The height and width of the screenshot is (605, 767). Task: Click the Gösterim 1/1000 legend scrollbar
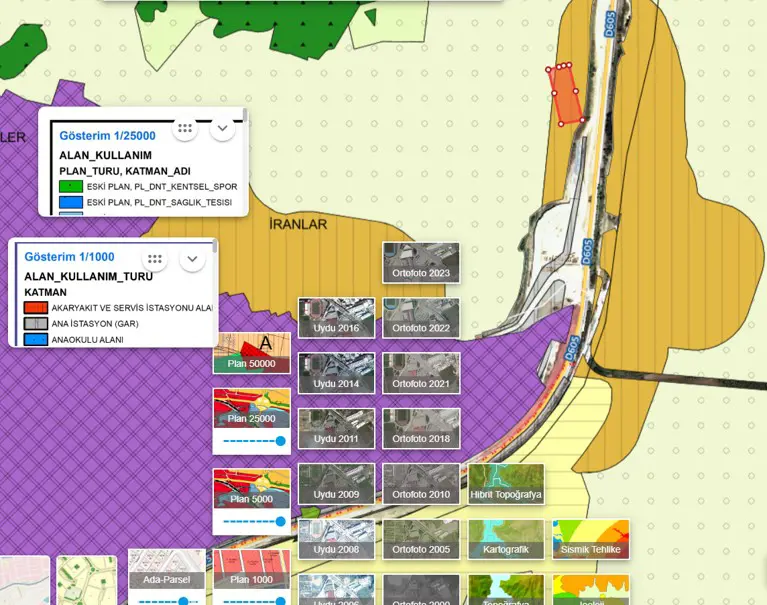tap(214, 246)
